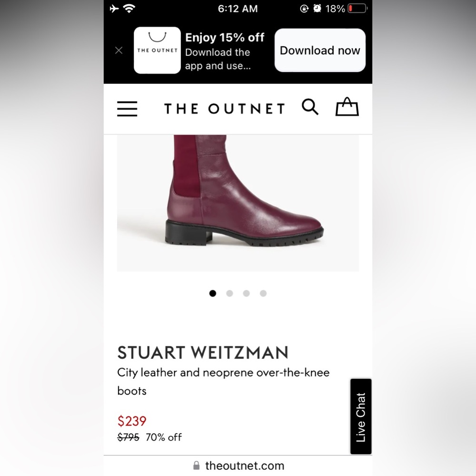Screen dimensions: 476x476
Task: Open the shopping bag
Action: pos(347,108)
